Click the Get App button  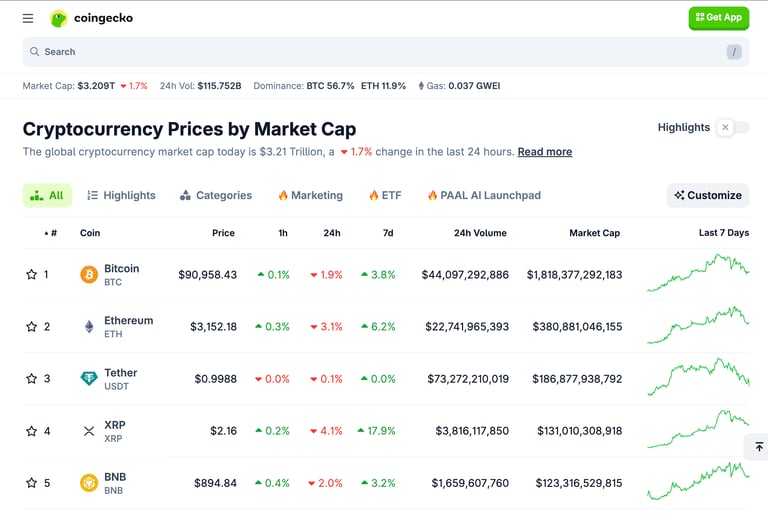[x=718, y=18]
